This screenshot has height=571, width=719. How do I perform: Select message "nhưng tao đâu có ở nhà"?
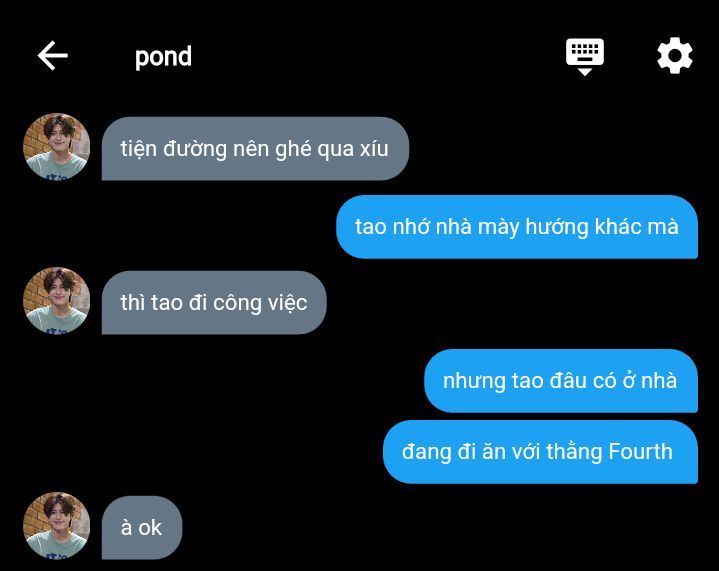click(561, 381)
